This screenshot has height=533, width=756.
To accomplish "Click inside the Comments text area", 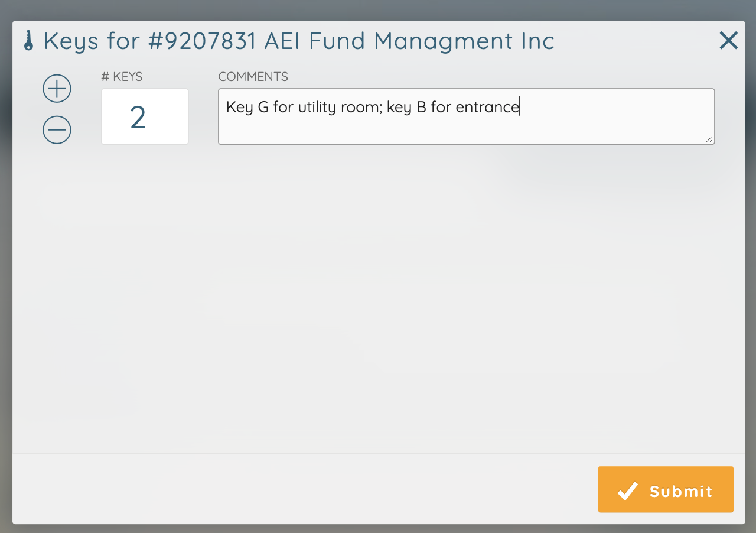I will click(467, 116).
